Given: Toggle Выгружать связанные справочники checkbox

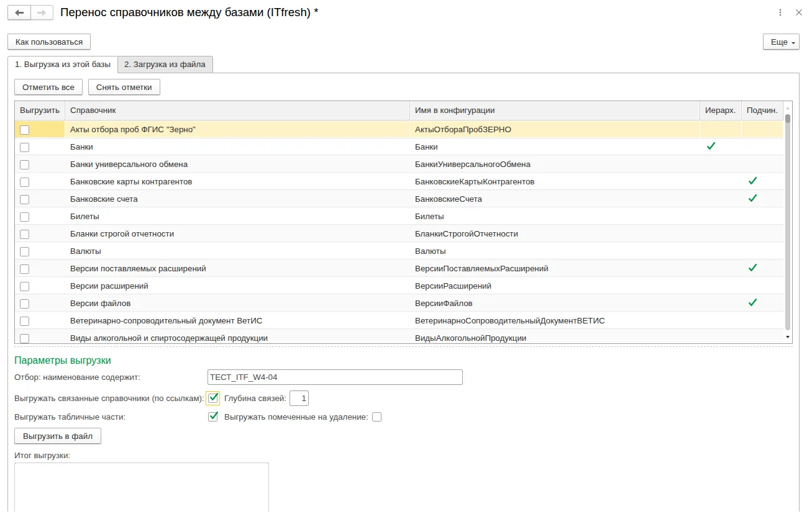Looking at the screenshot, I should (213, 398).
